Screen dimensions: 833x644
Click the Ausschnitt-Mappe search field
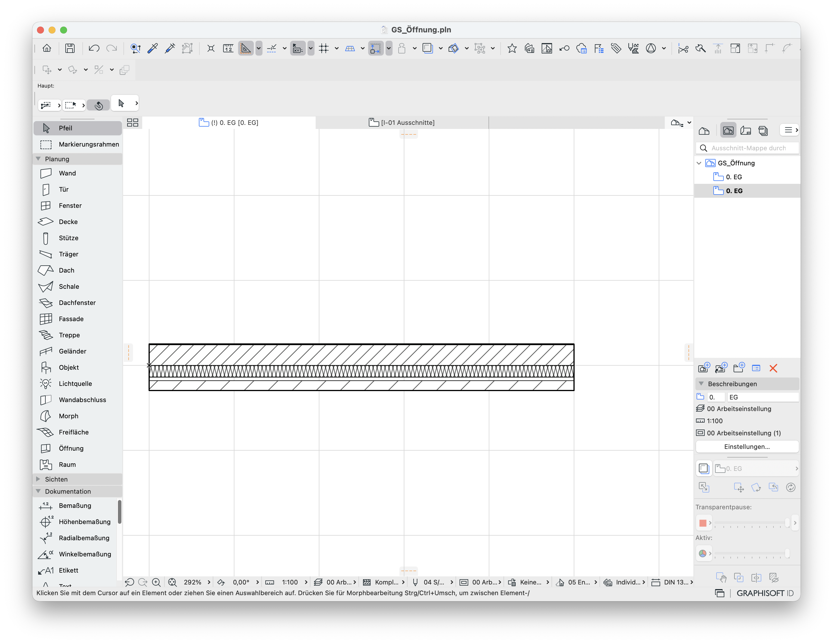(x=747, y=148)
